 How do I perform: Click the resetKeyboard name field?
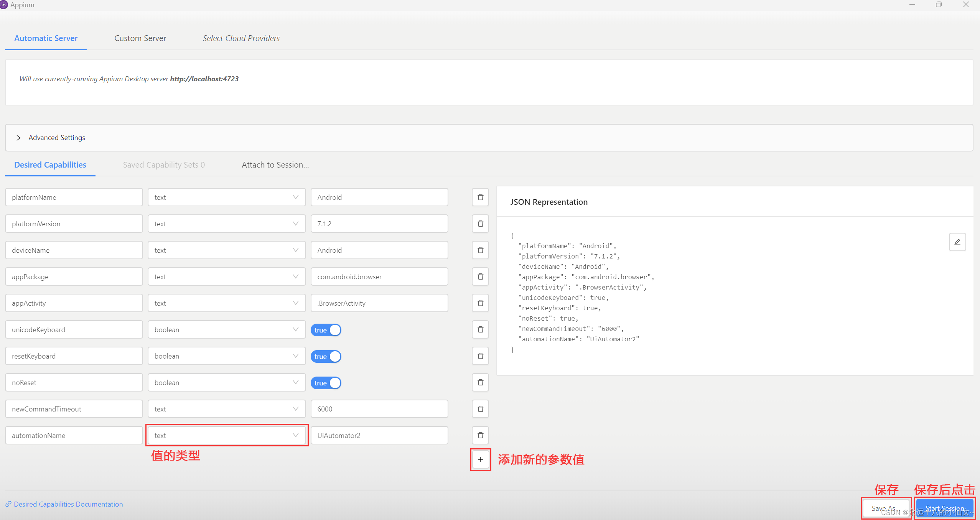click(x=74, y=356)
